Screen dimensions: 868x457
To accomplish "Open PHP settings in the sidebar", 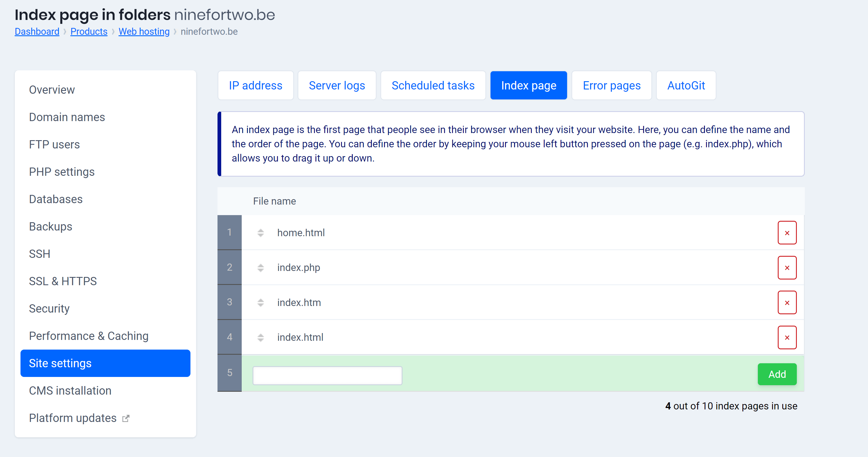I will [x=62, y=172].
